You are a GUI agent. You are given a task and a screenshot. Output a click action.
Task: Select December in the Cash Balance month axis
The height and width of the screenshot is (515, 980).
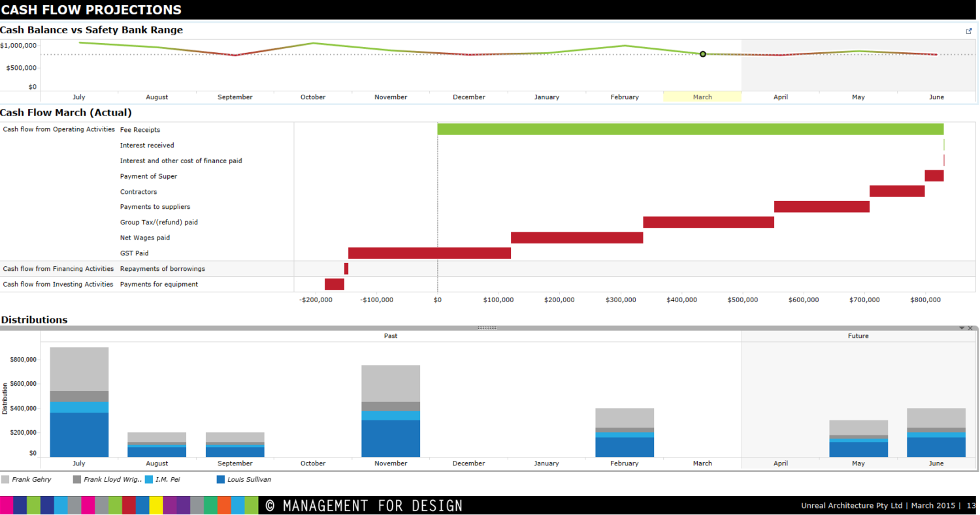[469, 97]
